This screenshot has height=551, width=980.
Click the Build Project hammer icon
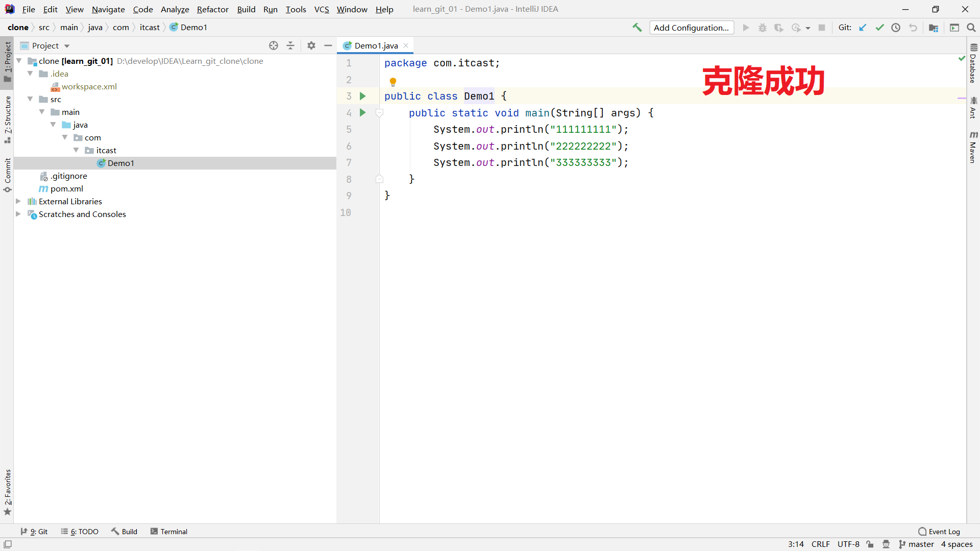(637, 28)
